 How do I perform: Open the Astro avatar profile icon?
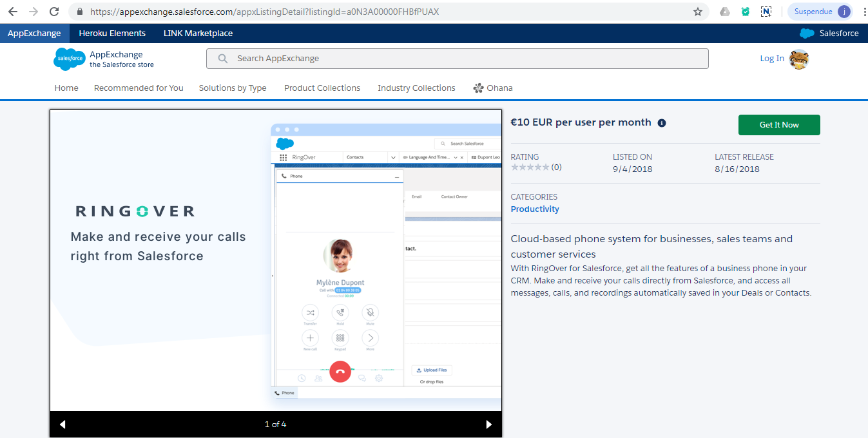[x=799, y=59]
